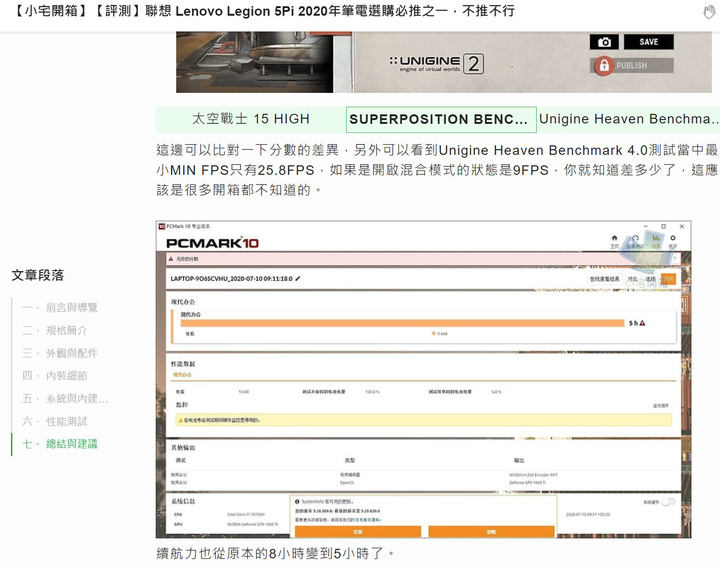Viewport: 720px width, 566px height.
Task: Click the 监控细节 link in PCMark
Action: click(x=661, y=406)
